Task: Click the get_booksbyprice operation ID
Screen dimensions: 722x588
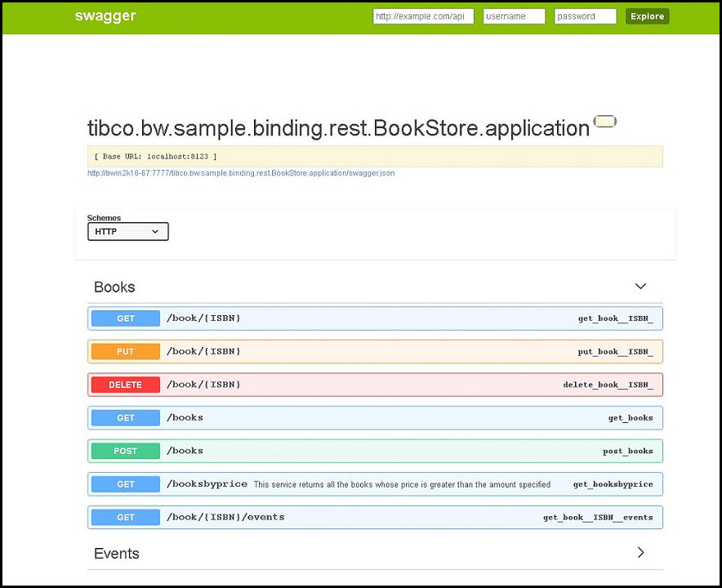Action: pos(613,484)
